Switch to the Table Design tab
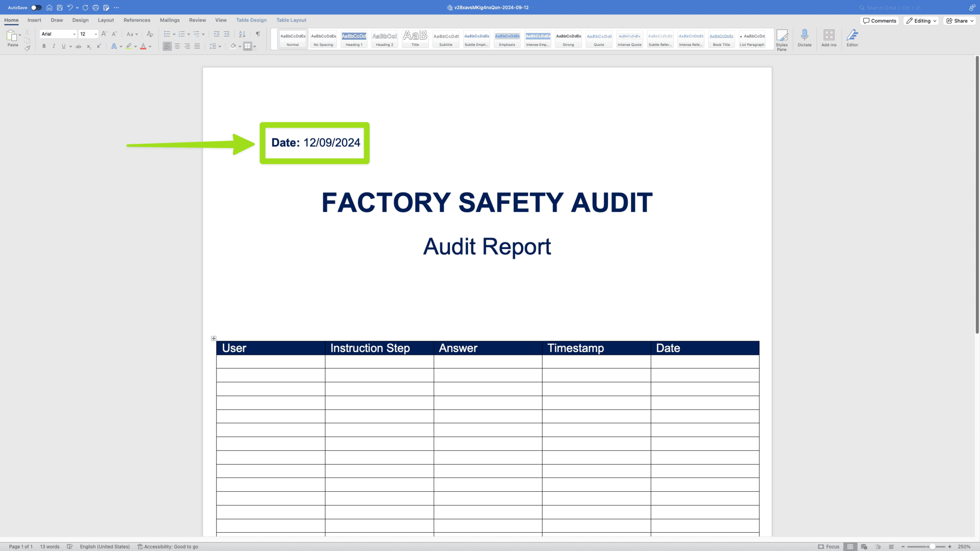 pyautogui.click(x=251, y=20)
